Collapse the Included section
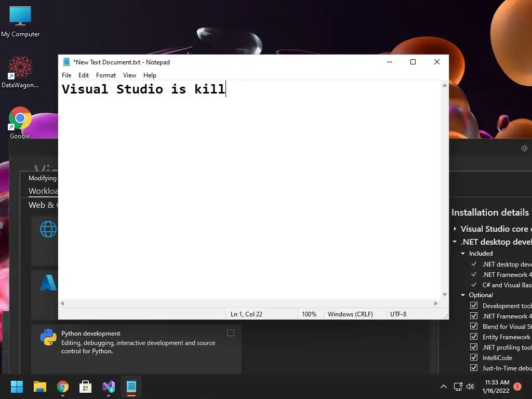This screenshot has height=399, width=532. tap(463, 254)
